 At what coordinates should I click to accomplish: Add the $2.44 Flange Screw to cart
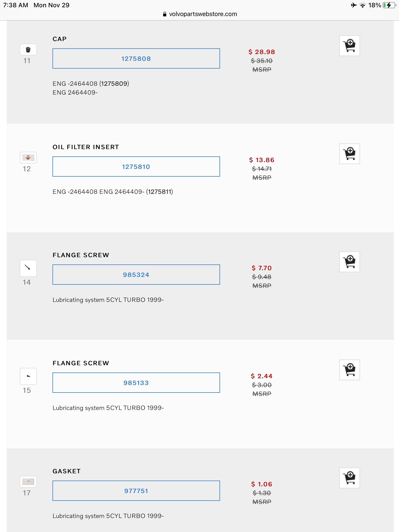[x=349, y=370]
